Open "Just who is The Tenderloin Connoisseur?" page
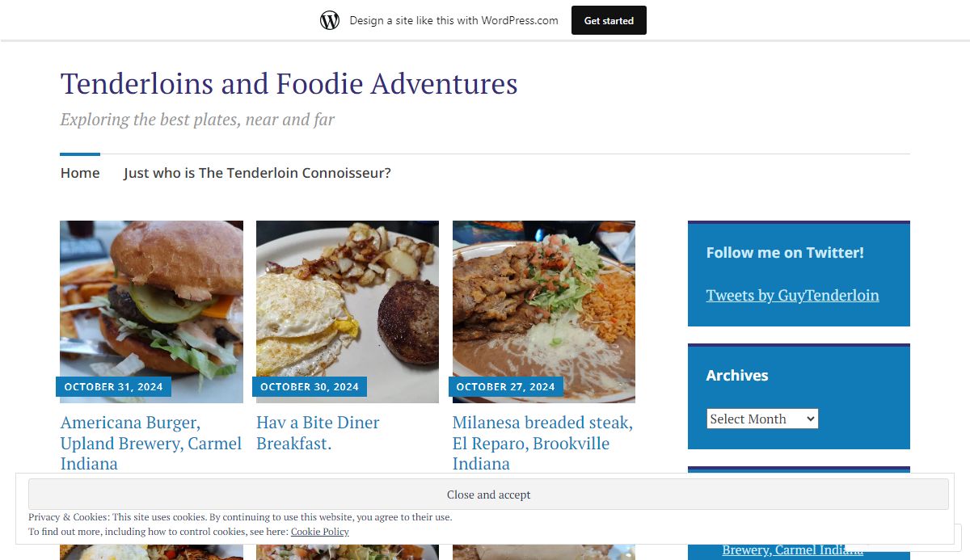The width and height of the screenshot is (970, 560). (x=257, y=173)
